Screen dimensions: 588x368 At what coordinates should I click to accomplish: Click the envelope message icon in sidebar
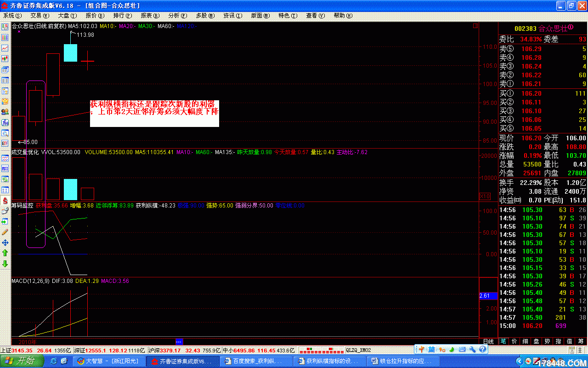pyautogui.click(x=5, y=101)
